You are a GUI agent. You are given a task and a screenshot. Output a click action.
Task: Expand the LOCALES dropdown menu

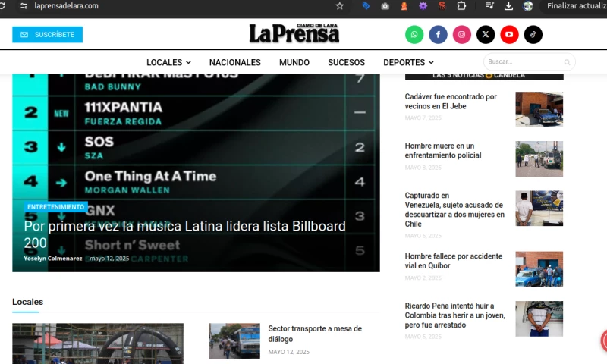coord(168,62)
